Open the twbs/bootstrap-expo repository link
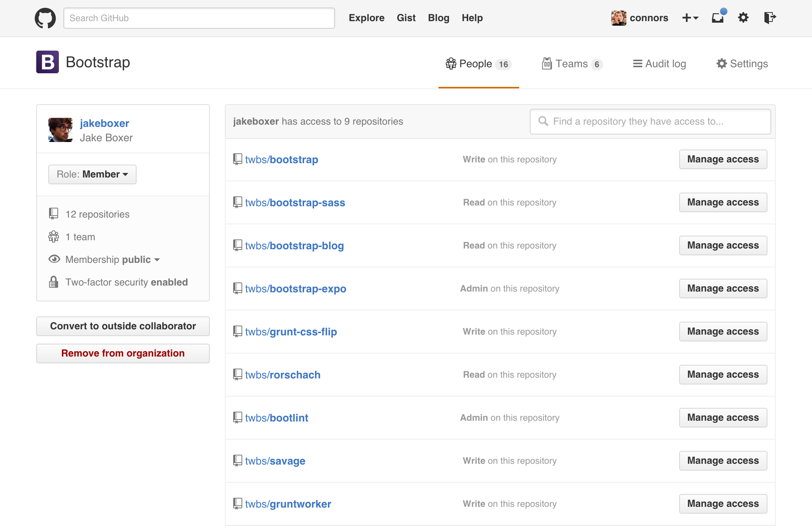Image resolution: width=812 pixels, height=531 pixels. point(295,289)
